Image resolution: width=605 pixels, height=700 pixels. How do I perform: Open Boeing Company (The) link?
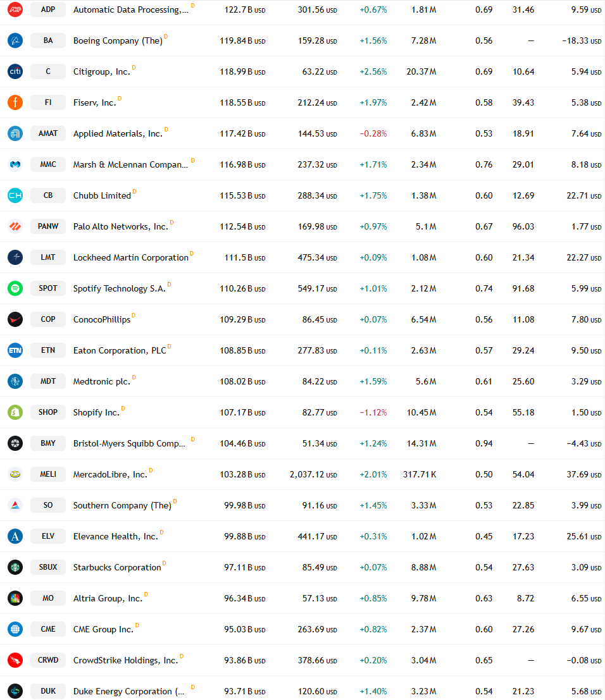(118, 40)
